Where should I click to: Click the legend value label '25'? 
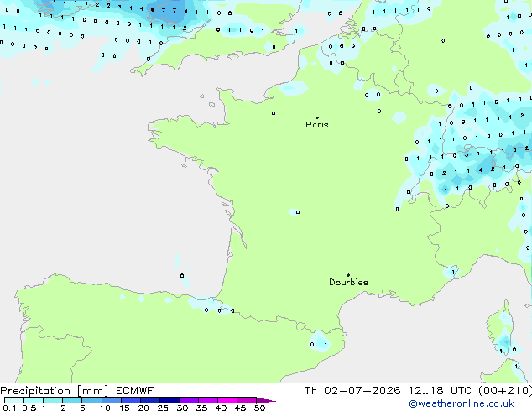[x=163, y=408]
